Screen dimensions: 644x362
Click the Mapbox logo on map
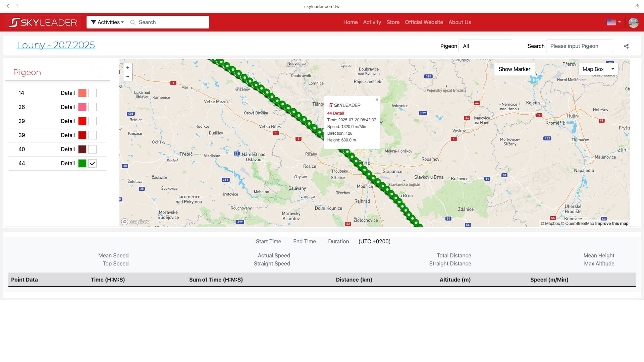[136, 222]
